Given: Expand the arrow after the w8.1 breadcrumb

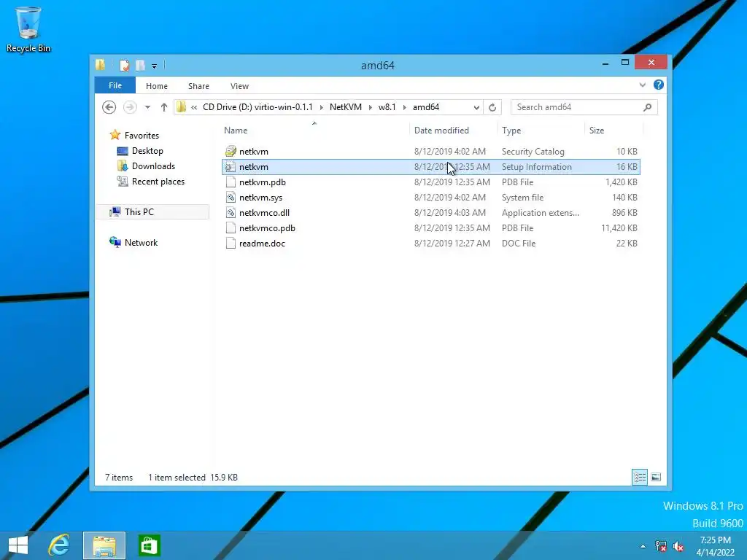Looking at the screenshot, I should (x=404, y=107).
